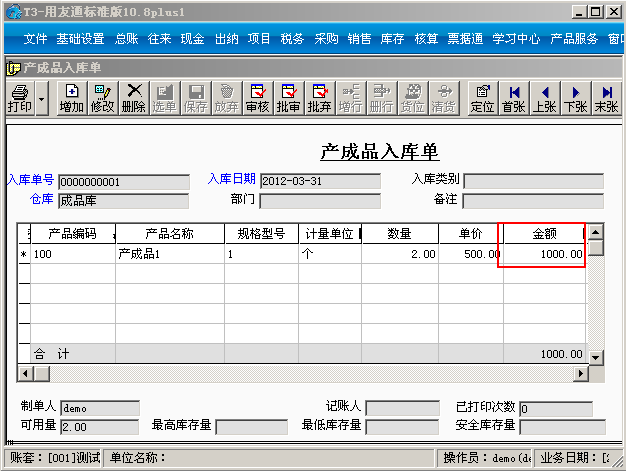
Task: Open the 税务 menu
Action: pos(292,39)
